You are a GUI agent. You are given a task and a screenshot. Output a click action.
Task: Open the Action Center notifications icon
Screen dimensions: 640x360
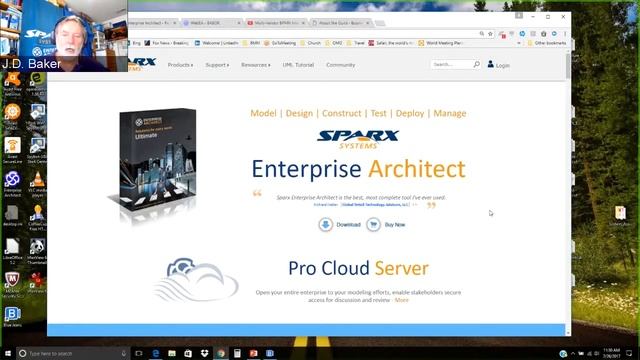[x=629, y=353]
